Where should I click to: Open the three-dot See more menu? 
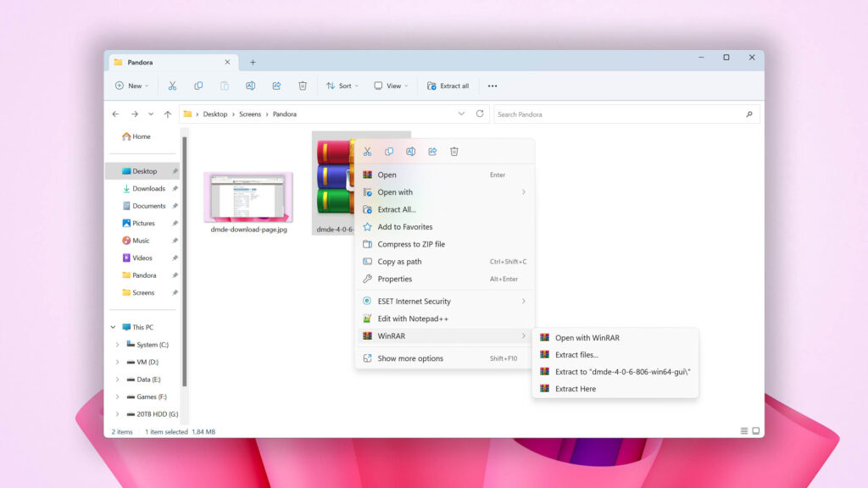[492, 86]
